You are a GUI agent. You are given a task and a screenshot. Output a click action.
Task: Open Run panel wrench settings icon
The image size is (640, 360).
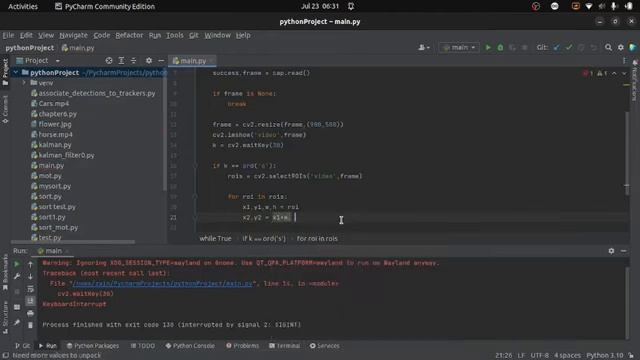[17, 276]
